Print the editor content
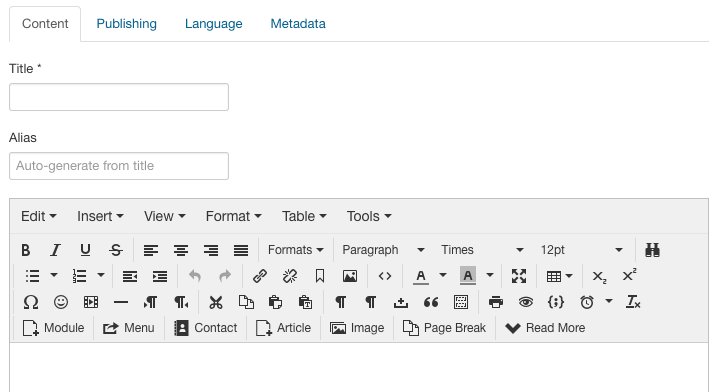 tap(496, 302)
